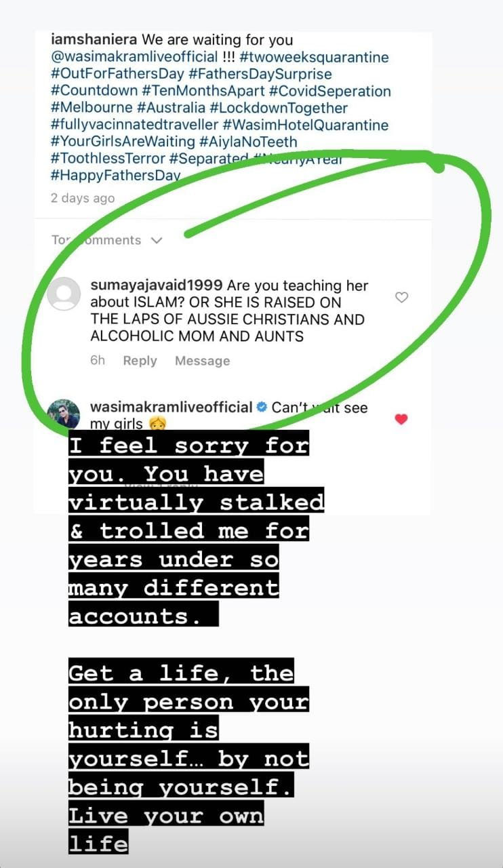503x868 pixels.
Task: Open wasimakramliveofficial profile picture
Action: click(x=64, y=413)
